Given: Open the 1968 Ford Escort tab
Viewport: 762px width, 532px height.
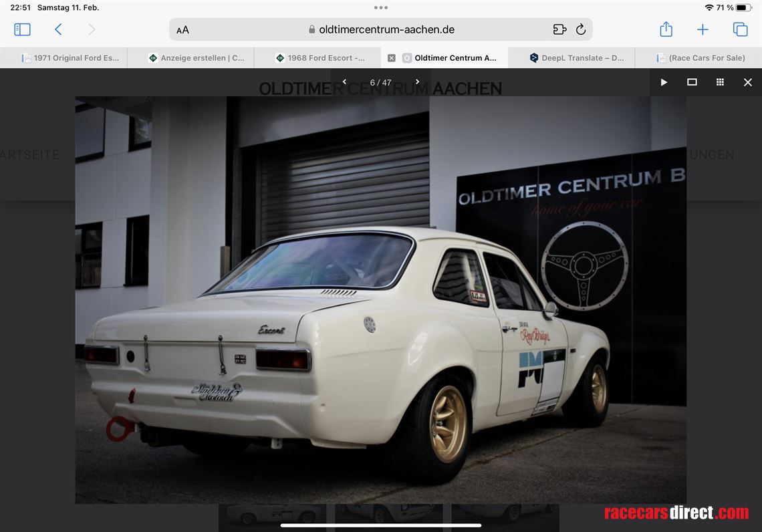Looking at the screenshot, I should 324,58.
